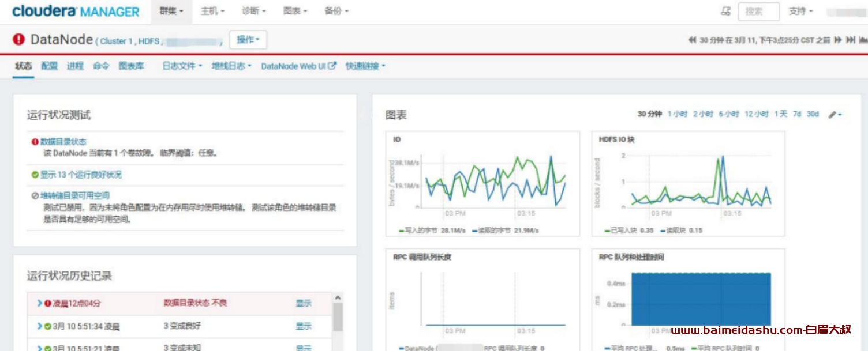Open the 堆栈日志 dropdown
868x351 pixels.
pyautogui.click(x=232, y=66)
